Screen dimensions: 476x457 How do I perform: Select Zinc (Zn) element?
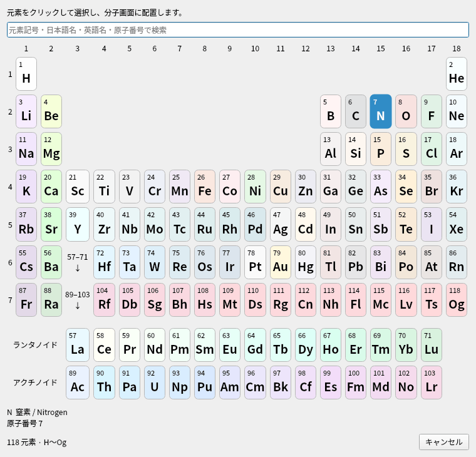(x=306, y=187)
